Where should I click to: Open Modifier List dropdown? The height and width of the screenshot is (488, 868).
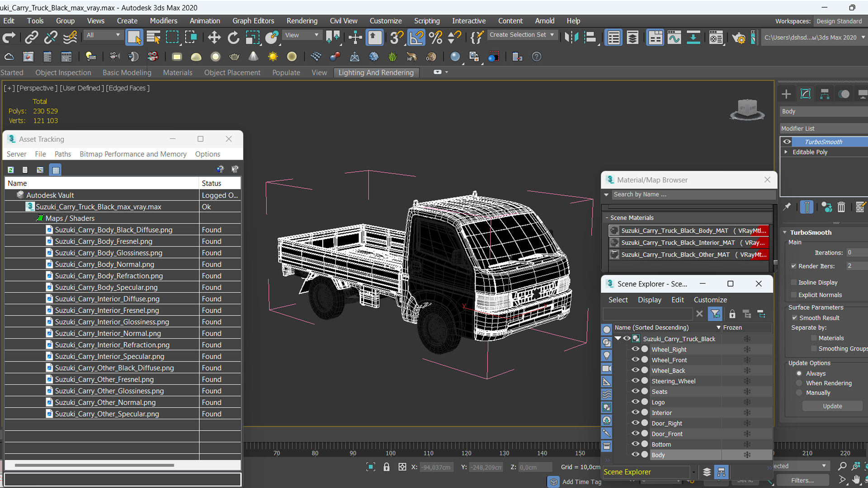coord(824,129)
